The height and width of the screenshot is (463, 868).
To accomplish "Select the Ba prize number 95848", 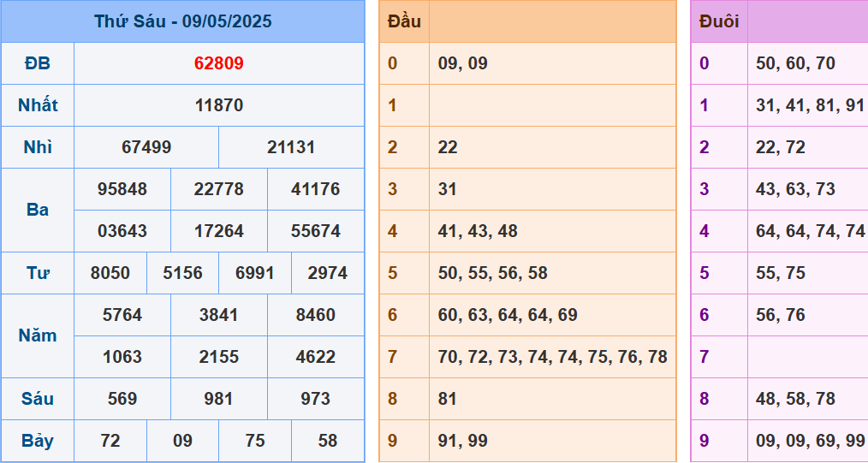I will tap(122, 190).
